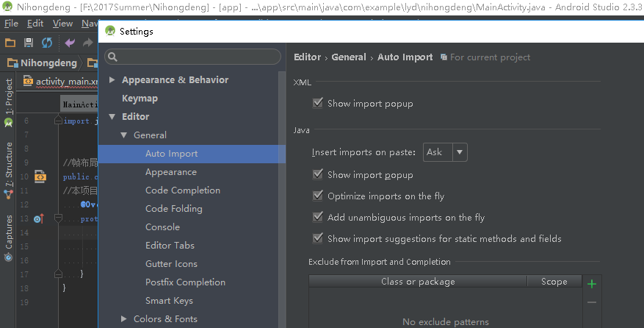Add an exclude pattern with the green plus
The width and height of the screenshot is (644, 328).
591,284
